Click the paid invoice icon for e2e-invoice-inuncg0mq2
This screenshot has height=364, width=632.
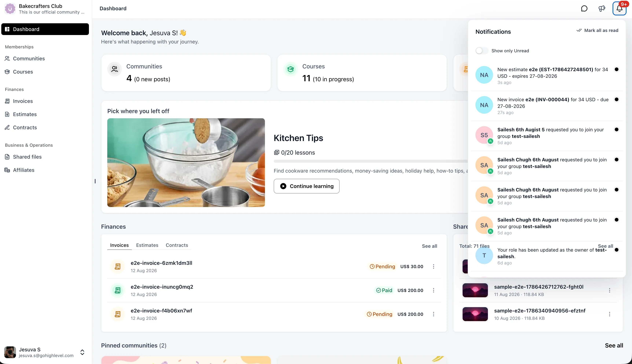[x=118, y=290]
